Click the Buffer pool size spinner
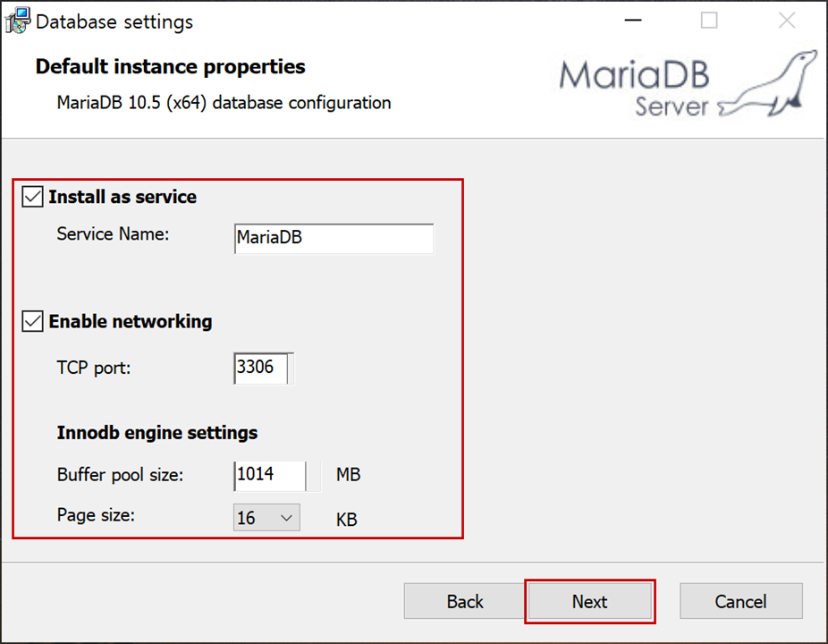Viewport: 828px width, 644px height. (x=314, y=476)
